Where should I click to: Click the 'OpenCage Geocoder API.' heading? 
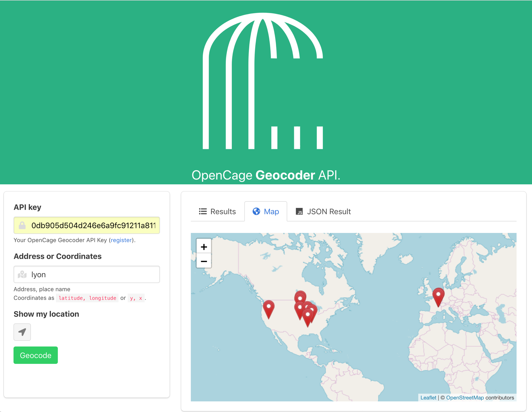coord(266,175)
